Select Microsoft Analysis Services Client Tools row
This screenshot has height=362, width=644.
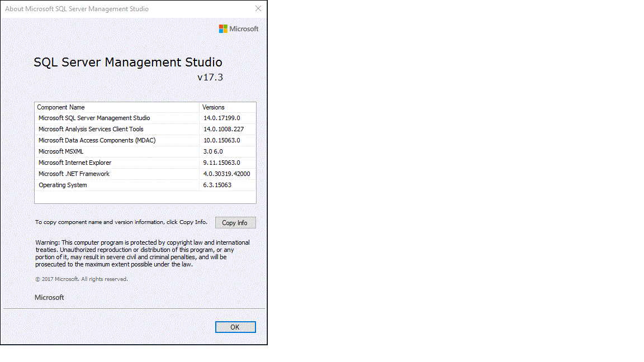(145, 129)
